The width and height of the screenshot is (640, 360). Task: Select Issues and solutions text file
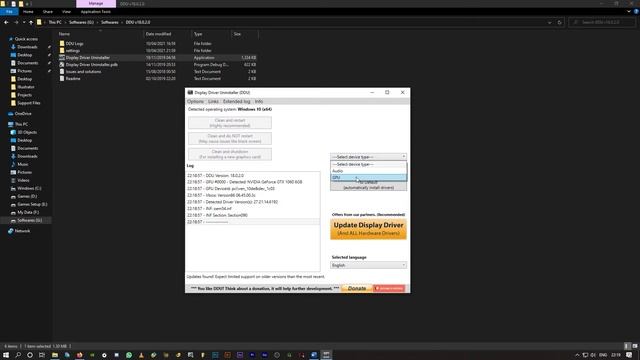[83, 71]
